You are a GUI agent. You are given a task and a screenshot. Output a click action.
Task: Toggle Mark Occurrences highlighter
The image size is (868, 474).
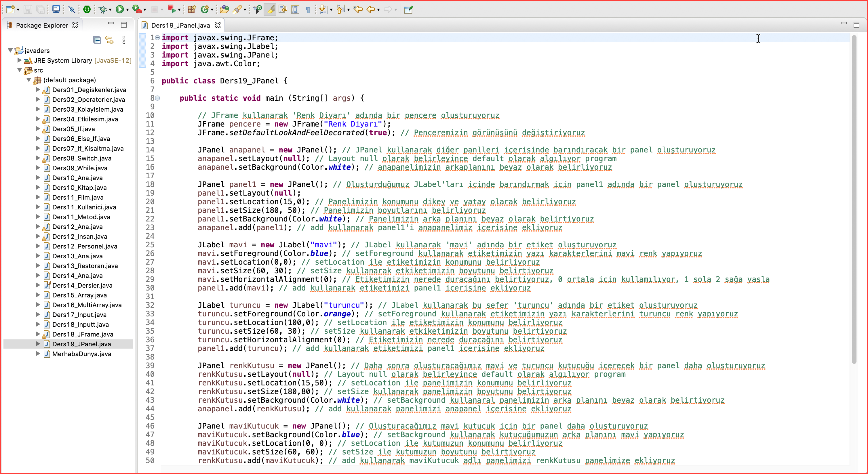(x=270, y=9)
